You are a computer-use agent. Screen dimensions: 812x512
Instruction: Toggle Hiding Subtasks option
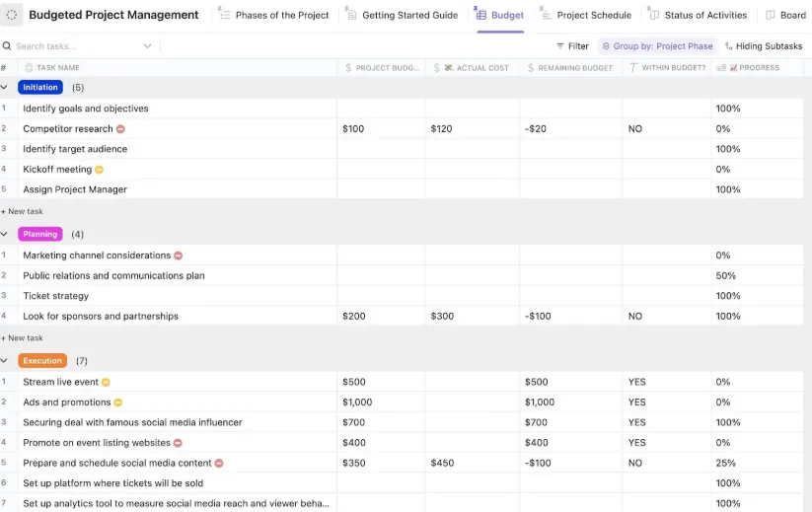click(x=764, y=46)
